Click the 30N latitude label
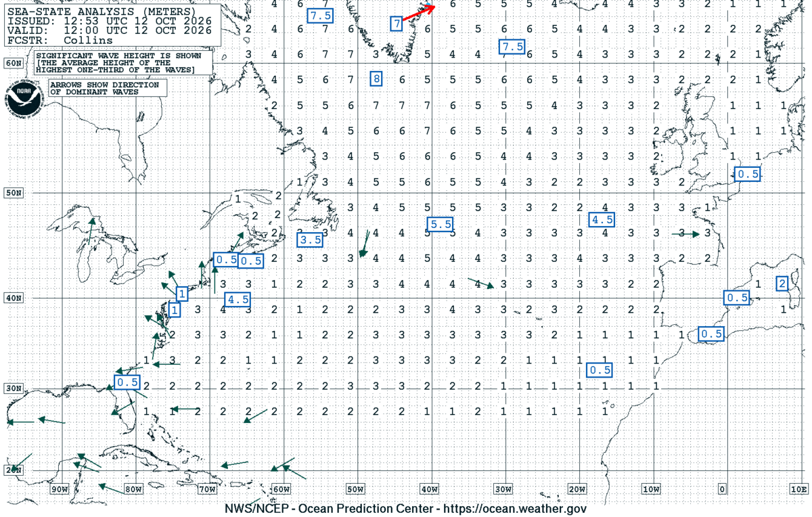This screenshot has width=812, height=517. coord(14,388)
